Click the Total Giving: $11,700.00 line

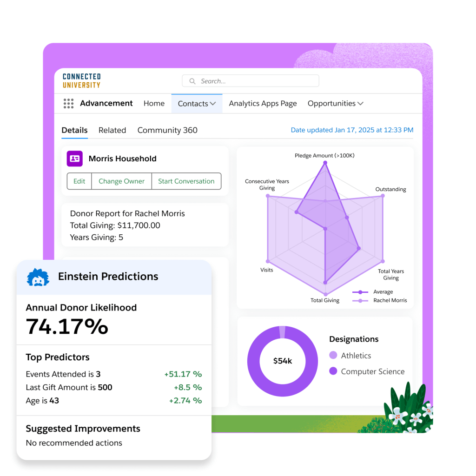tap(115, 225)
